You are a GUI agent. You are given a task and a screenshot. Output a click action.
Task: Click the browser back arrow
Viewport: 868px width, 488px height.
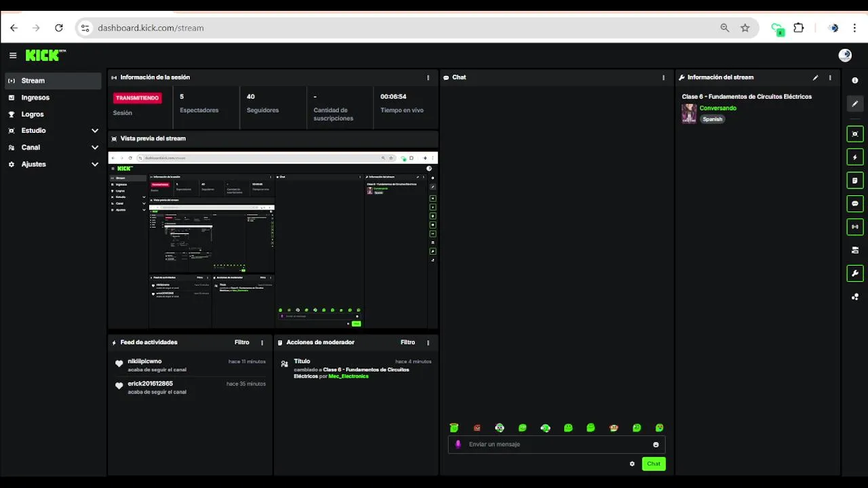[x=14, y=28]
